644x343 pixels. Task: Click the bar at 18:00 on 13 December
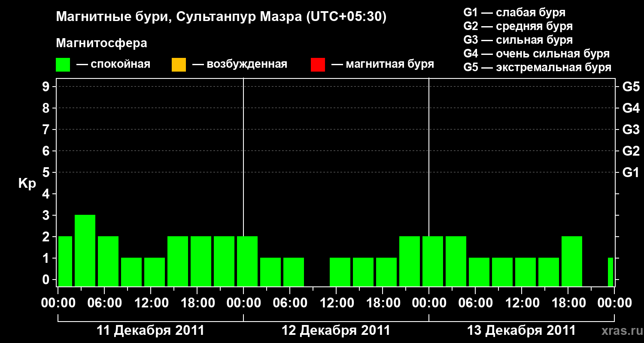[x=572, y=261]
